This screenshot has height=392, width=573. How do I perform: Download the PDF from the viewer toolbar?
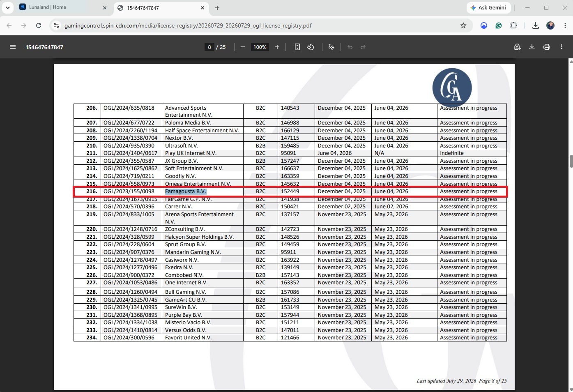tap(532, 47)
